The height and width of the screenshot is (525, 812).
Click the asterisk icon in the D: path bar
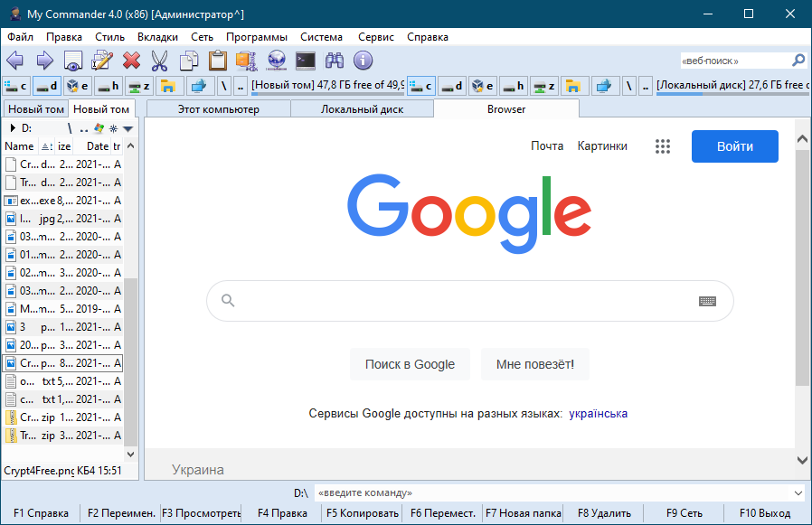pos(113,128)
